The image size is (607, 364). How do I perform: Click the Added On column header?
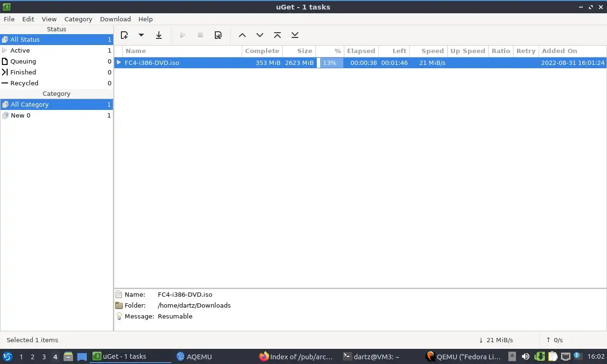click(x=572, y=51)
